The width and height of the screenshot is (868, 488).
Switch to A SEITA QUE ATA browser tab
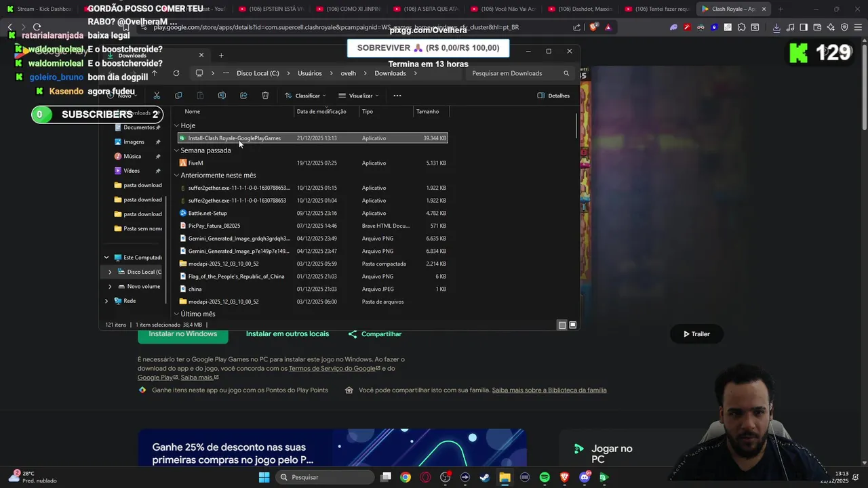tap(426, 9)
